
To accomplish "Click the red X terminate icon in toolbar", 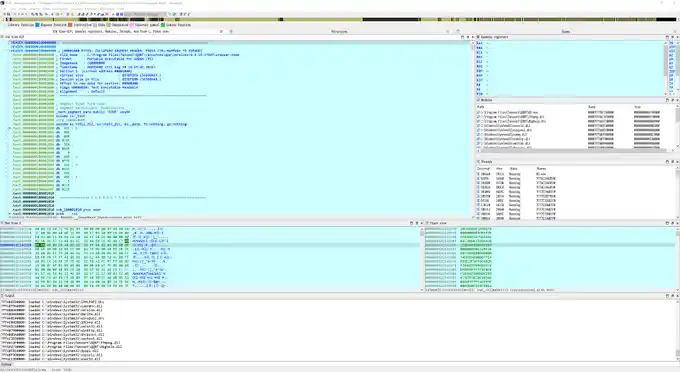I will click(107, 14).
